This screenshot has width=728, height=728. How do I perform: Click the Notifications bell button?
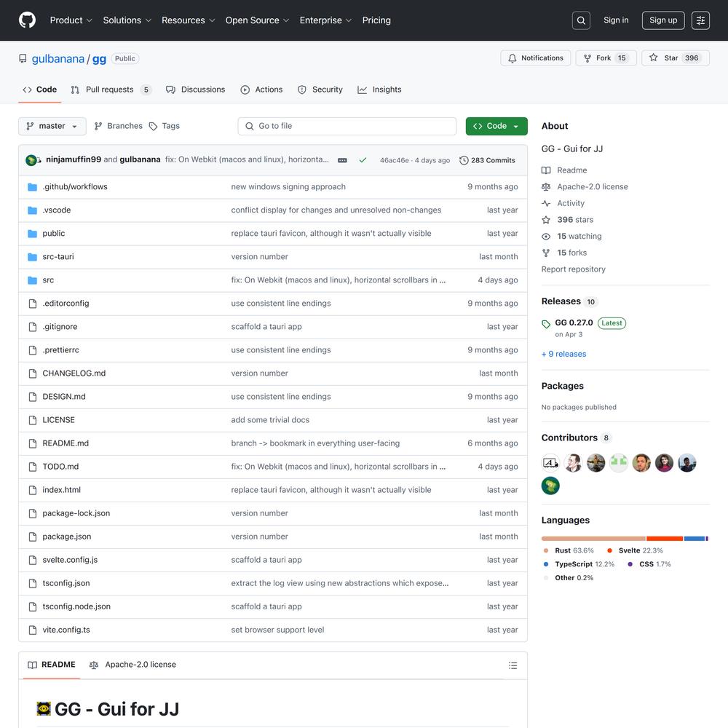(536, 58)
